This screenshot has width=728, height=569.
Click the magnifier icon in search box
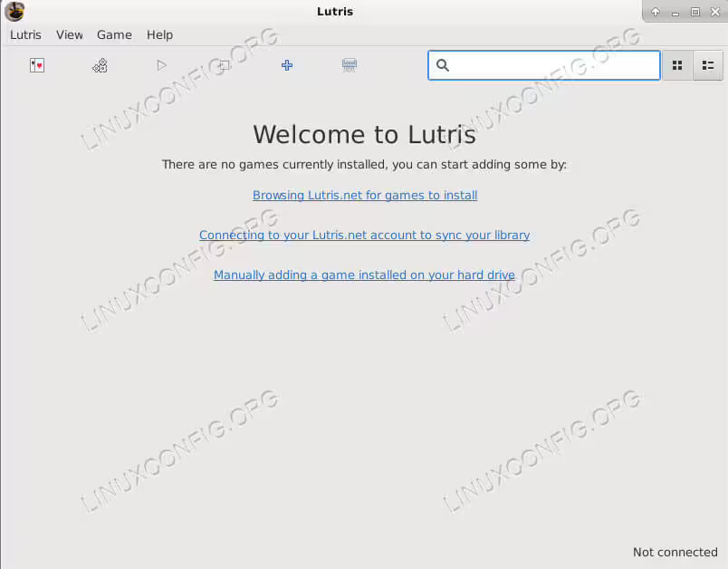pos(443,65)
